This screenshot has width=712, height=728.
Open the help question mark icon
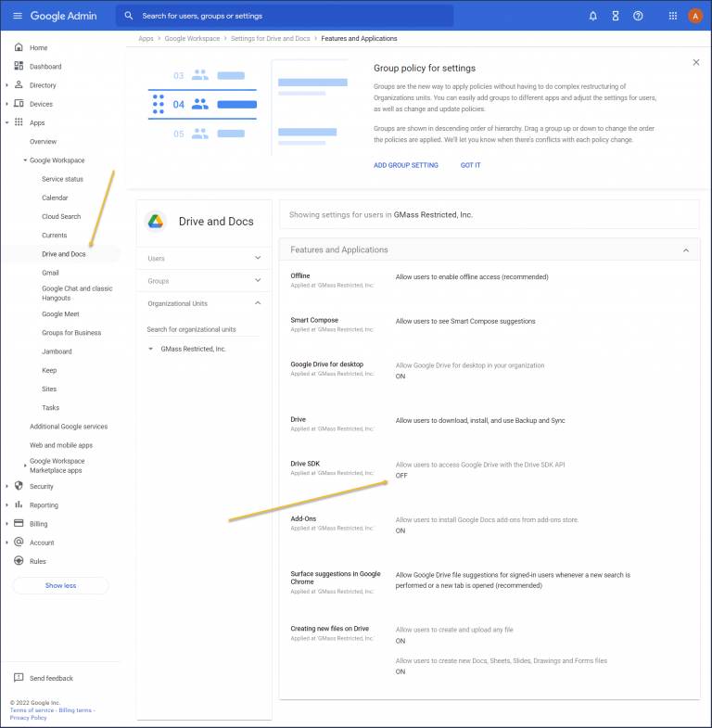[638, 17]
